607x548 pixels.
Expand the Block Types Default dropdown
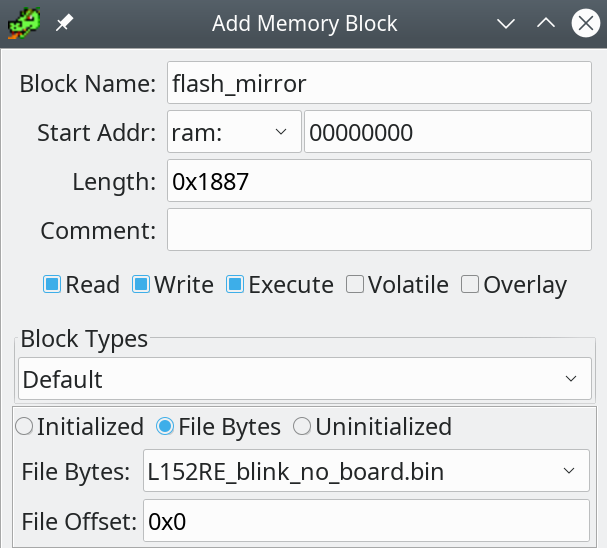coord(305,379)
